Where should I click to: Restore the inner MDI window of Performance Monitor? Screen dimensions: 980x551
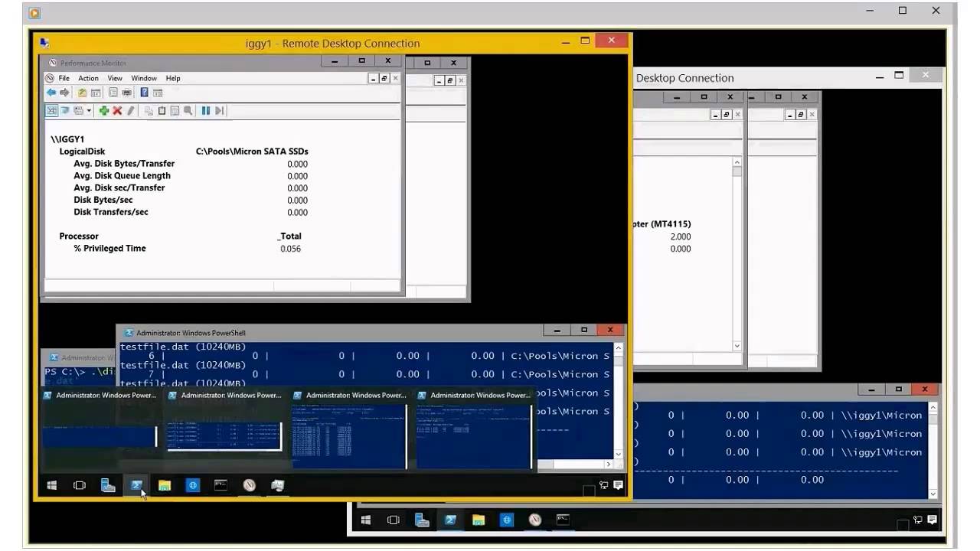click(384, 78)
